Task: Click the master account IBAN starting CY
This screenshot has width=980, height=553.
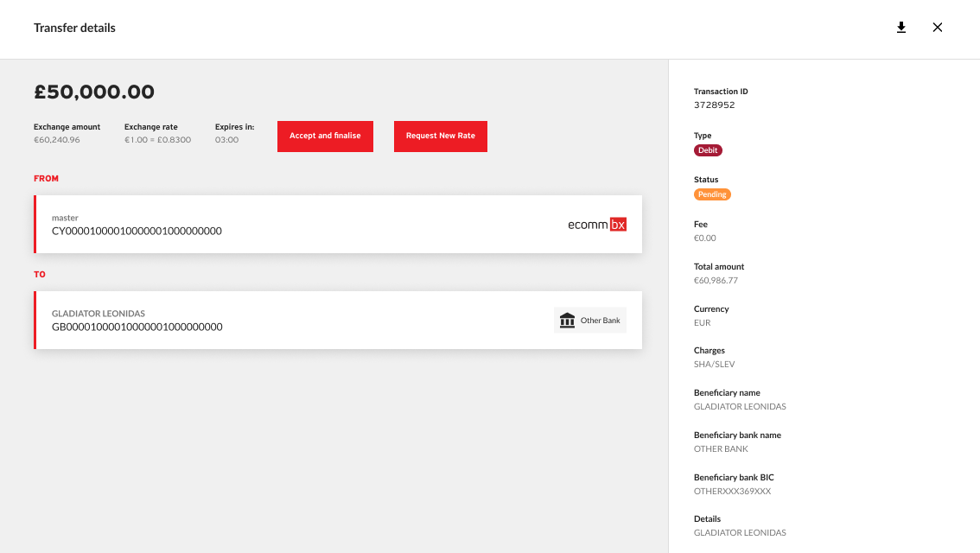Action: tap(137, 232)
